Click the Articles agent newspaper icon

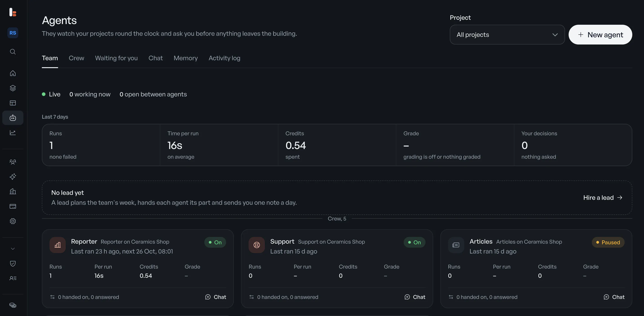coord(456,245)
